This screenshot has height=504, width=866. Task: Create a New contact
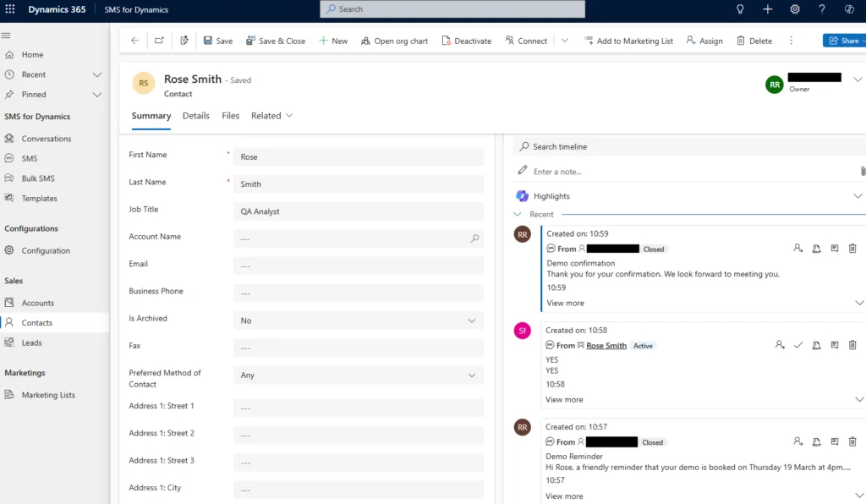[333, 41]
